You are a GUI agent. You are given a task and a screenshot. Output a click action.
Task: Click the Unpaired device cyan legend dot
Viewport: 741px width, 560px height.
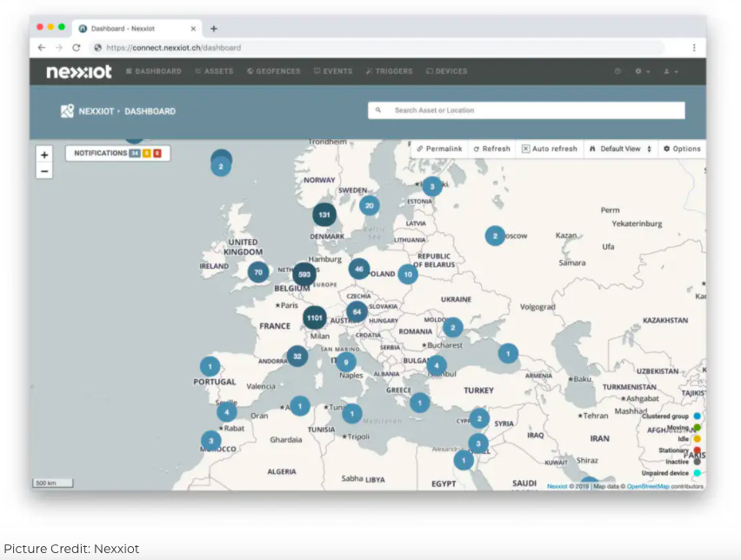[697, 472]
